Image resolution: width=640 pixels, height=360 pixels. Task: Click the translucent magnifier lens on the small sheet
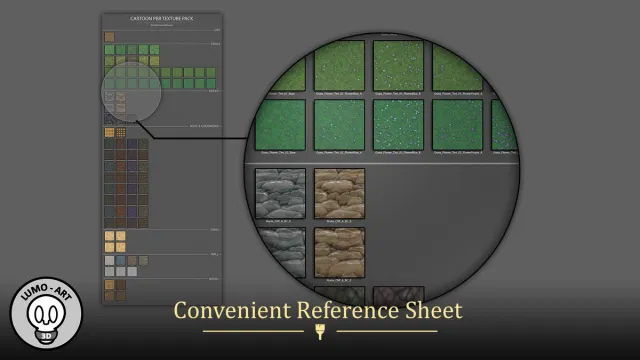click(131, 92)
